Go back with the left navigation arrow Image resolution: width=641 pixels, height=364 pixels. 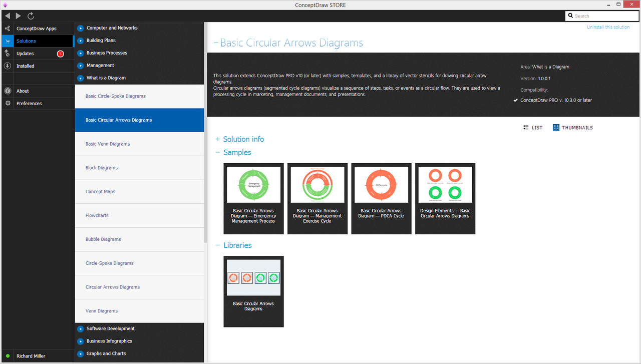8,16
